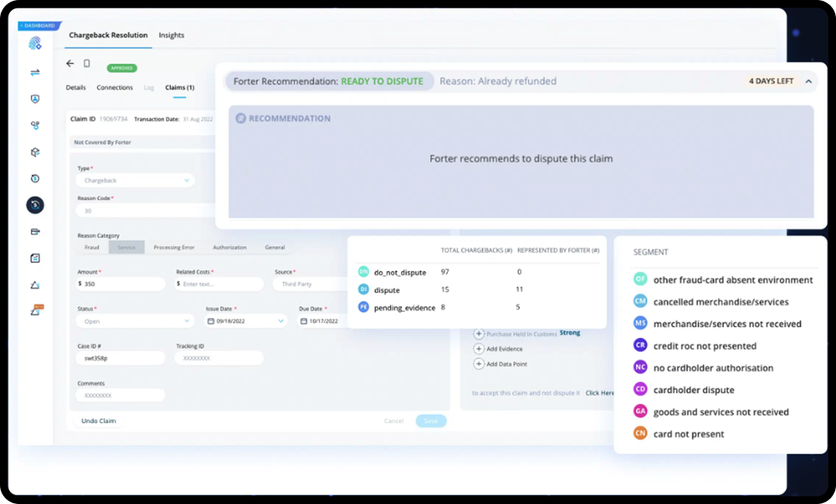The height and width of the screenshot is (504, 836).
Task: Click the DN do_not_dispute badge
Action: 364,272
